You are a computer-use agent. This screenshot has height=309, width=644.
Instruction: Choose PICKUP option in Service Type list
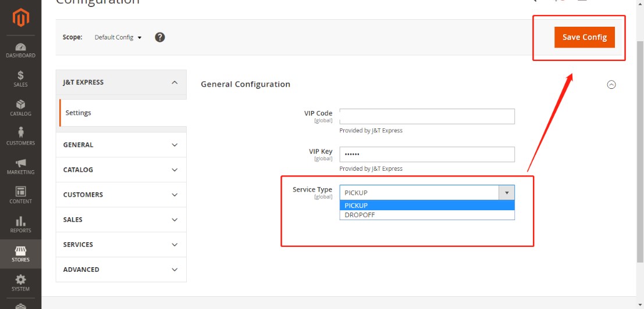tap(427, 205)
